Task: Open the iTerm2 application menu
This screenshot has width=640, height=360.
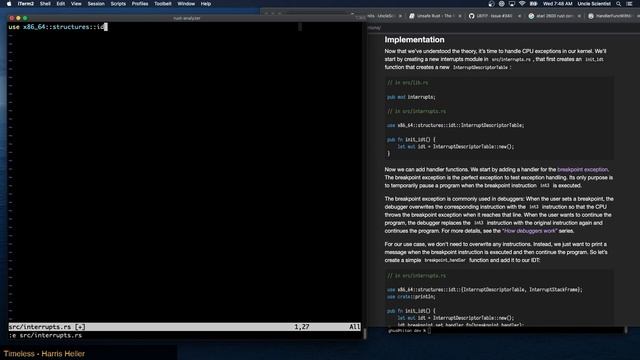Action: (26, 4)
